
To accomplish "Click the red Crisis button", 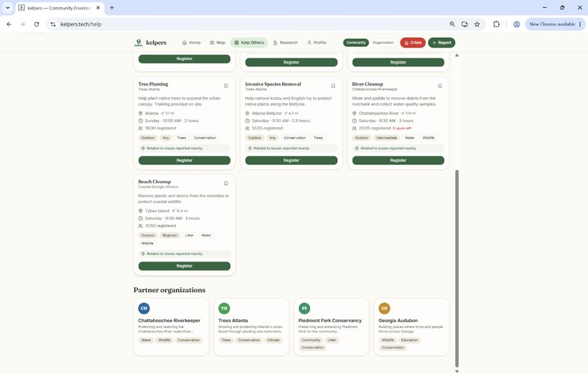I will click(x=413, y=42).
